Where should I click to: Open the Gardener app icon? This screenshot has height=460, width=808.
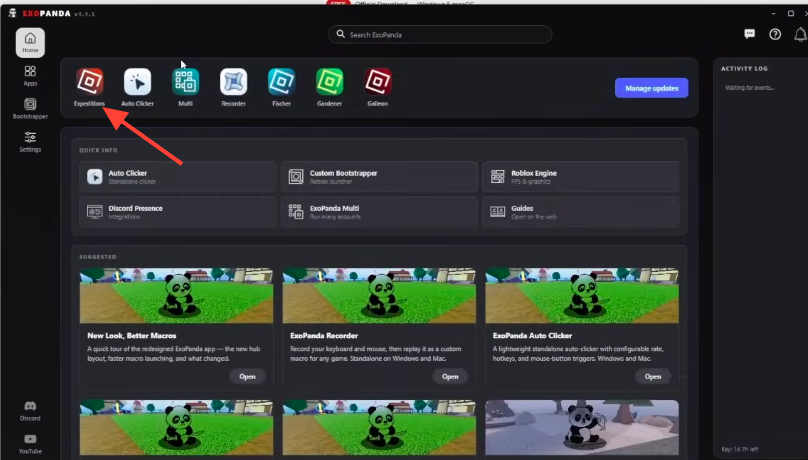[x=330, y=82]
